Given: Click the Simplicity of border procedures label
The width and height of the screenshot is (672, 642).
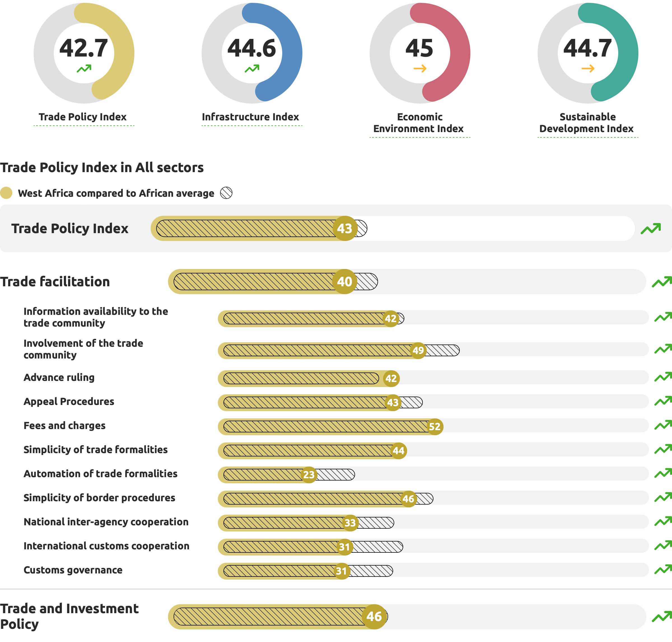Looking at the screenshot, I should [x=99, y=498].
